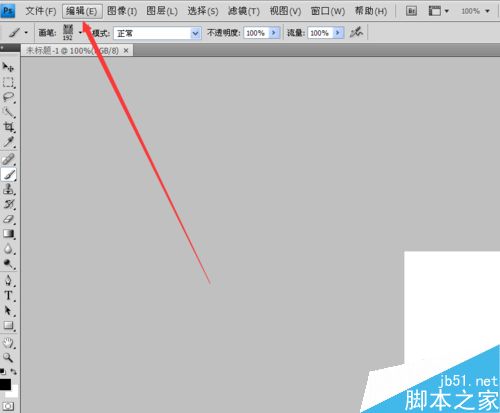500x413 pixels.
Task: Select the Magic Wand tool
Action: pos(8,112)
